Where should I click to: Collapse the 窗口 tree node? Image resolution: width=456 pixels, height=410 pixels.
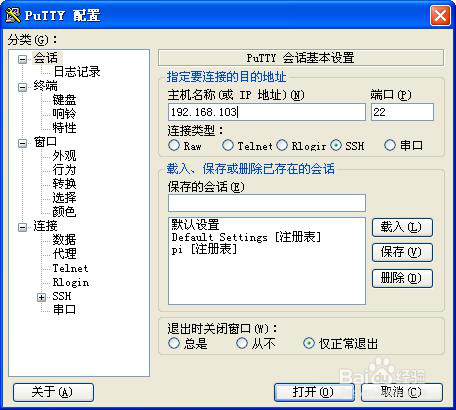pos(22,144)
